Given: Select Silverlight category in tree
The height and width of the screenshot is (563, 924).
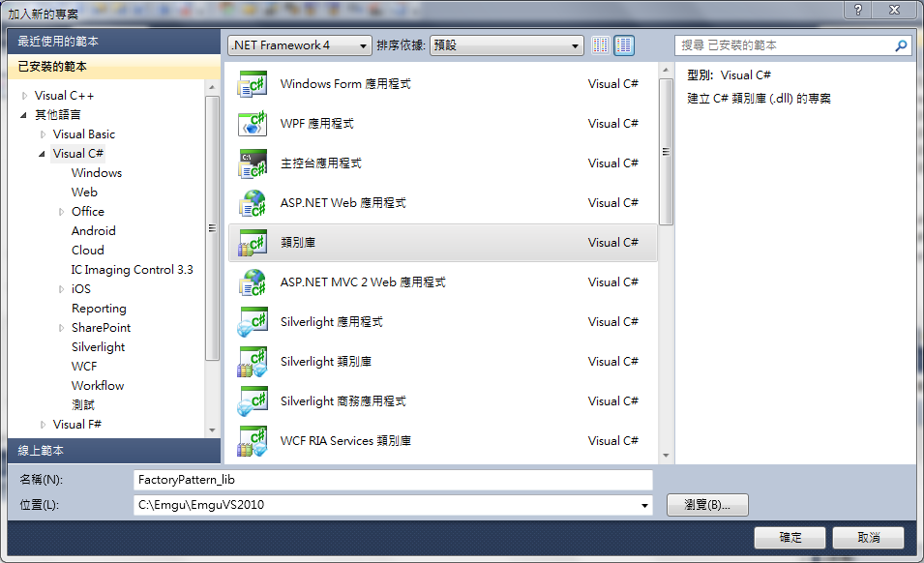Looking at the screenshot, I should [x=98, y=347].
